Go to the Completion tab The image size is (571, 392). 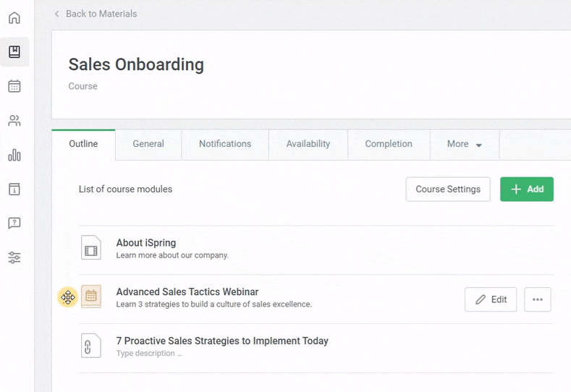[389, 144]
